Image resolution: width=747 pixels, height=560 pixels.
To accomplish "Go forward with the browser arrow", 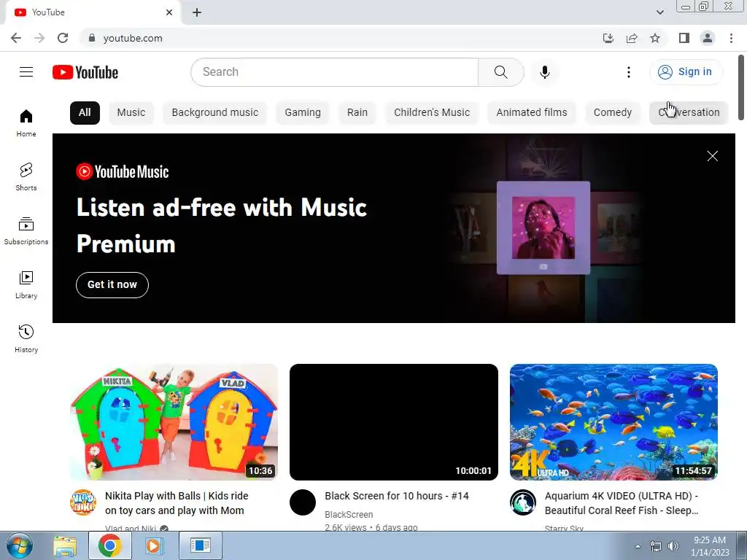I will [x=39, y=38].
